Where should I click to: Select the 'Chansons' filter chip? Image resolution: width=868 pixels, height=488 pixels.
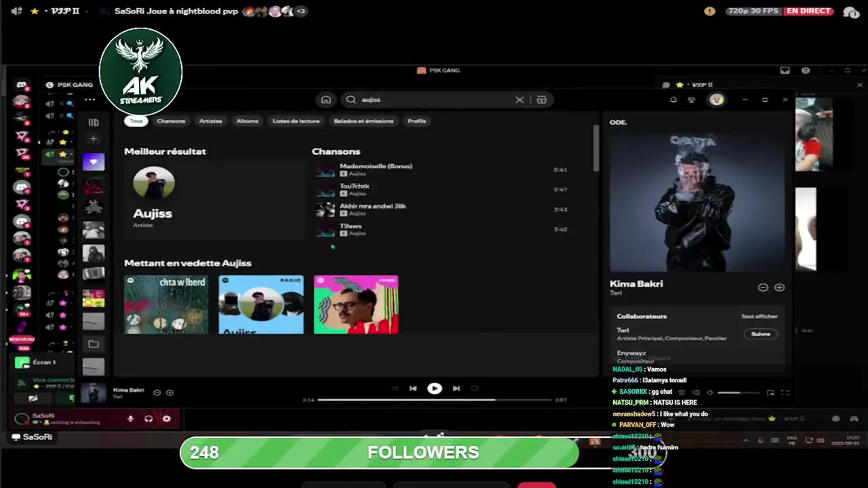pyautogui.click(x=171, y=121)
